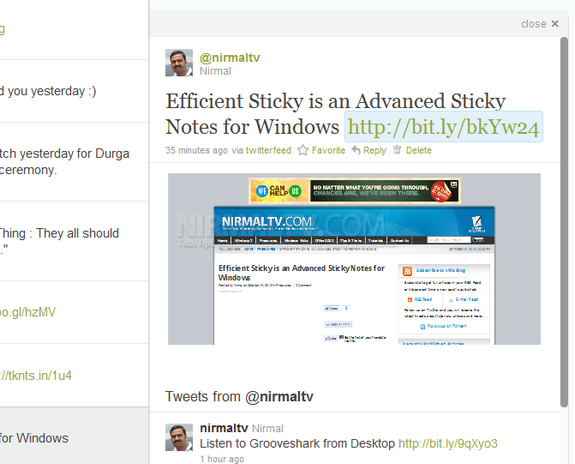Screen dimensions: 575x464
Task: Click the 35 minutes ago timestamp
Action: [196, 150]
